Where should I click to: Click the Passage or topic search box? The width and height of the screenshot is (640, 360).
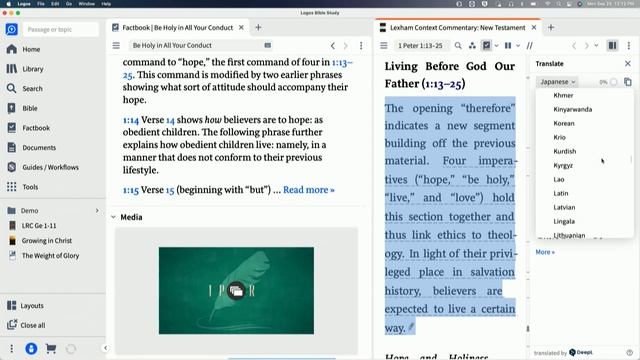click(60, 29)
